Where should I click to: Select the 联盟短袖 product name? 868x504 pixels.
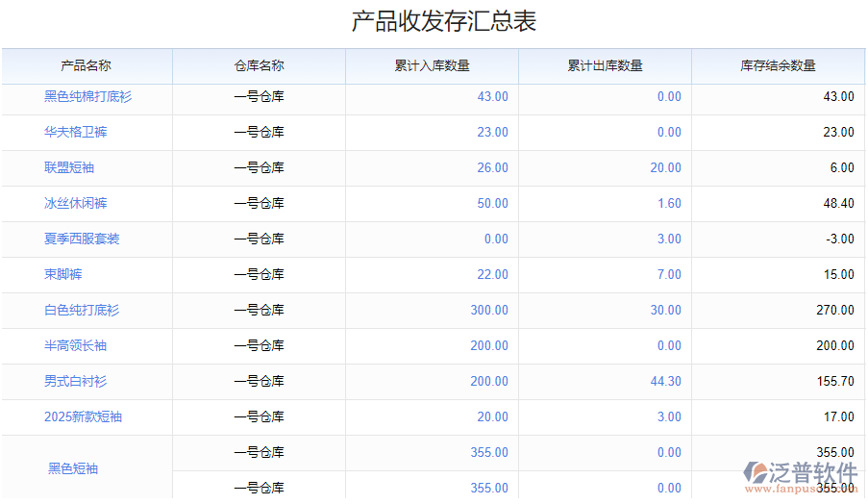69,167
